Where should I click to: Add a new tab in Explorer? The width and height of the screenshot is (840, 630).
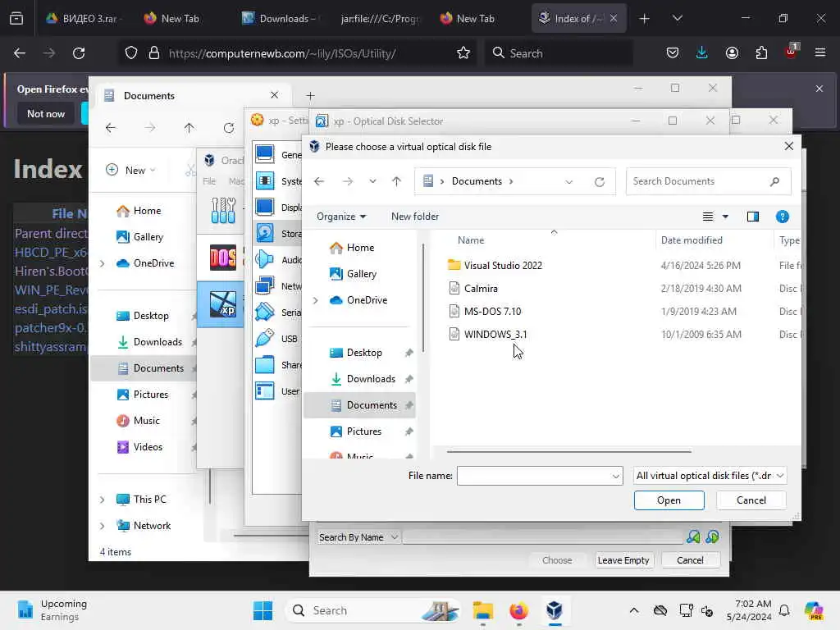click(310, 95)
